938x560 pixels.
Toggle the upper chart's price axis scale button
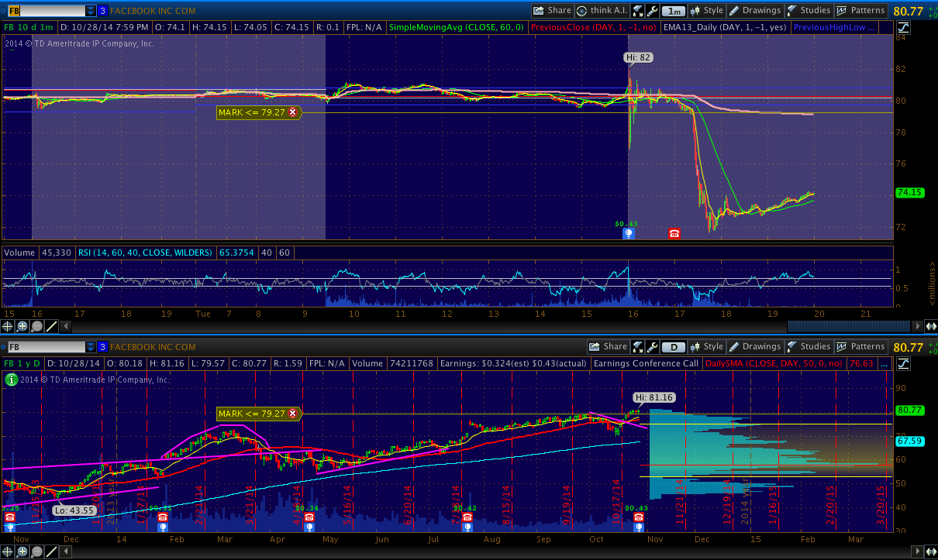click(x=905, y=27)
